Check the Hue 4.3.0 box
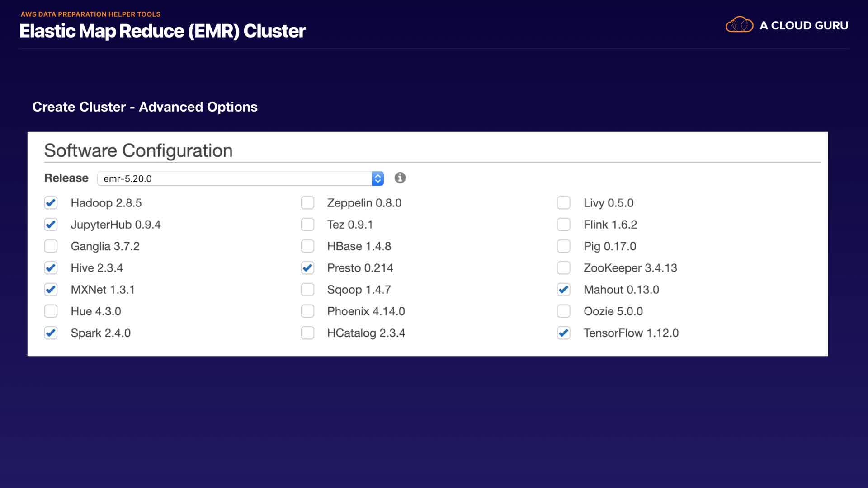 51,311
